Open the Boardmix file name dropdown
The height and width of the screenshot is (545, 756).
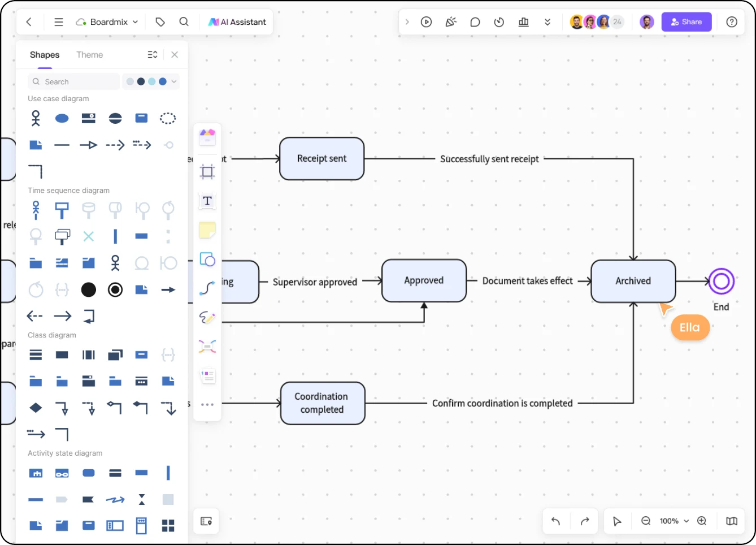pos(107,22)
